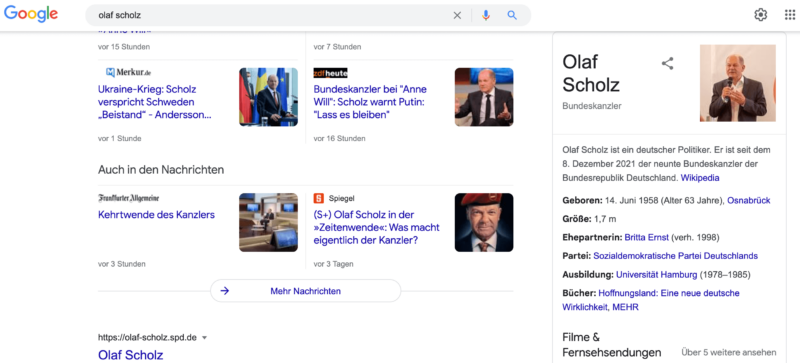Open Hoffnungsland book link
This screenshot has width=800, height=363.
click(652, 300)
